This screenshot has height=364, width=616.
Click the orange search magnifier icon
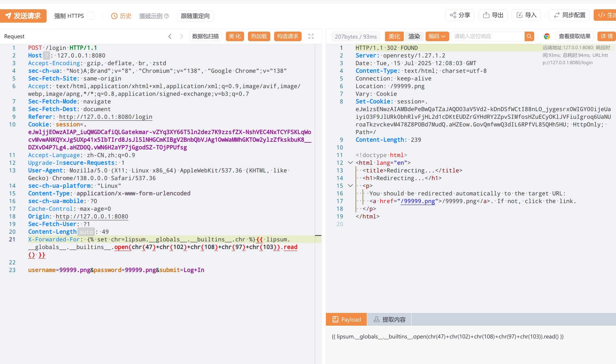click(529, 36)
